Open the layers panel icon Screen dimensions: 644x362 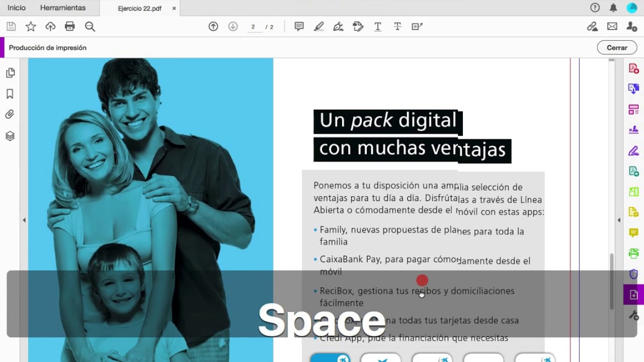click(10, 136)
